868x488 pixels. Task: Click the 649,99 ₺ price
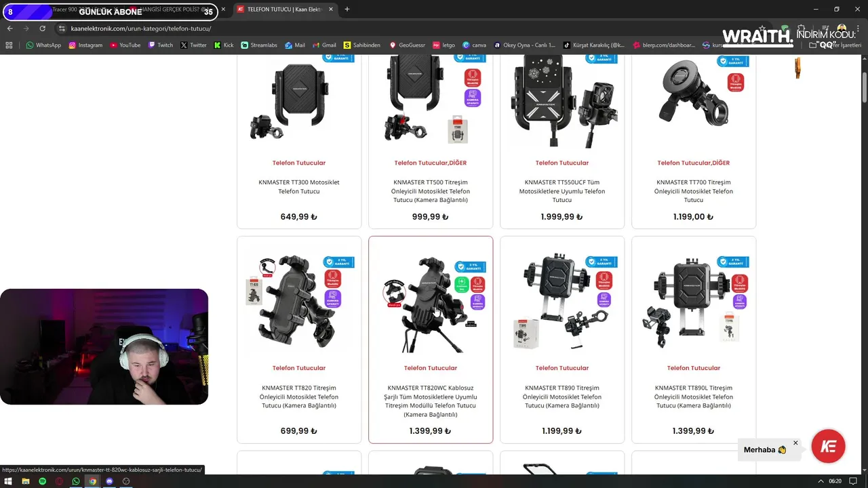pos(299,217)
